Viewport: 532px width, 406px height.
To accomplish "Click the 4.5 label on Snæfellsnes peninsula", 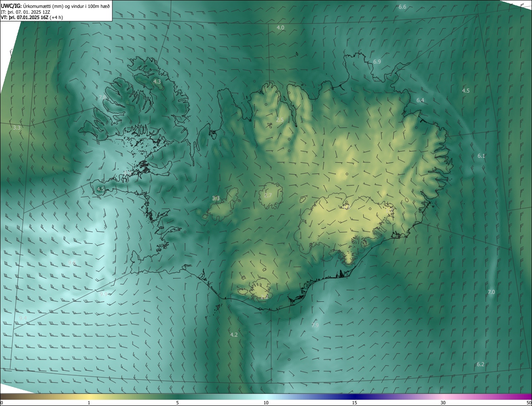I will point(101,189).
